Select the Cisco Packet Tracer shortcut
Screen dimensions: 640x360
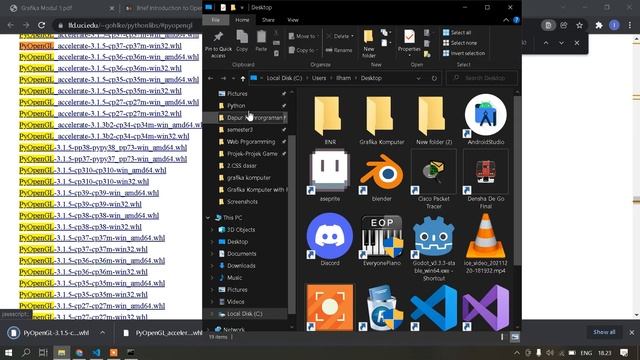click(433, 172)
